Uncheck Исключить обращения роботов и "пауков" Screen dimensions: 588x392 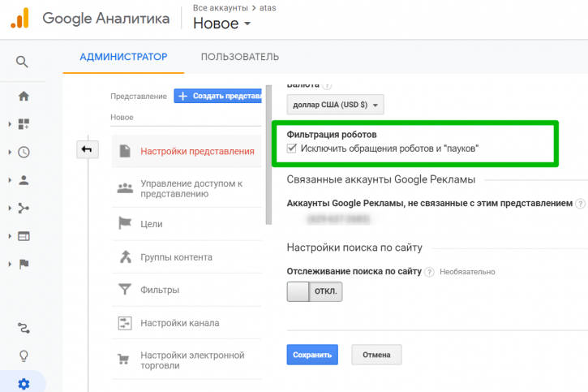292,149
